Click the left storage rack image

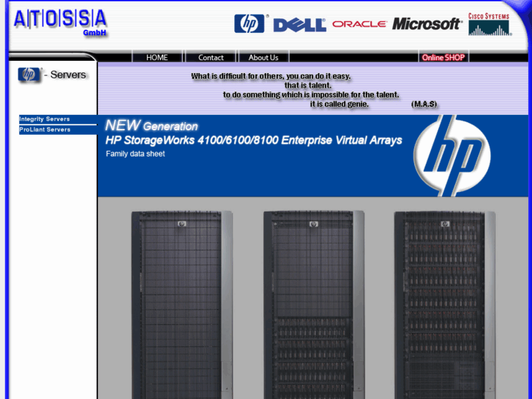pyautogui.click(x=182, y=305)
